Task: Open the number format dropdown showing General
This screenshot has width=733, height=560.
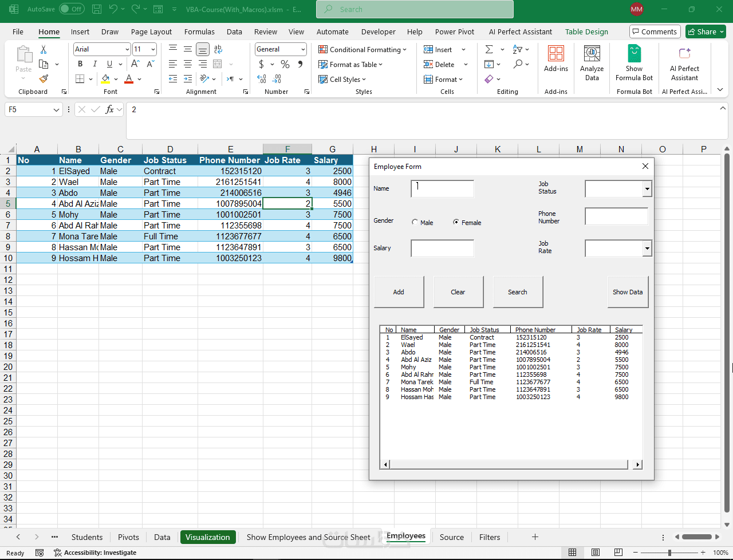Action: [x=302, y=50]
